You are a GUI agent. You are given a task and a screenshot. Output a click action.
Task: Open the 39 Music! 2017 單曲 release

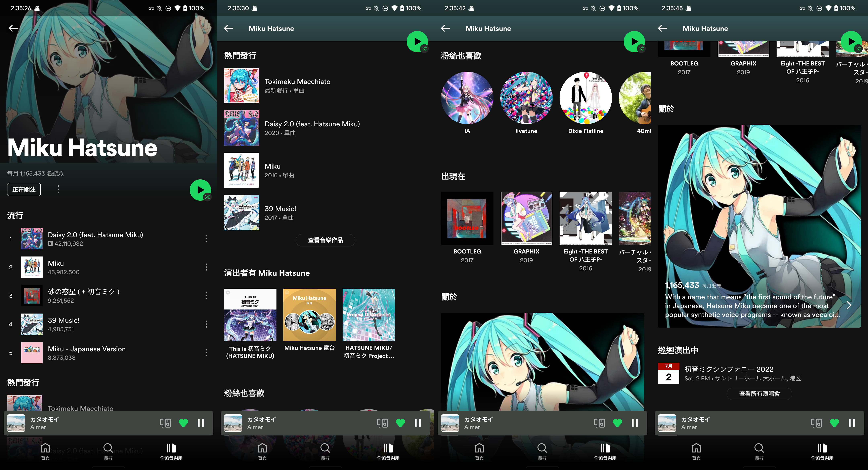(325, 213)
